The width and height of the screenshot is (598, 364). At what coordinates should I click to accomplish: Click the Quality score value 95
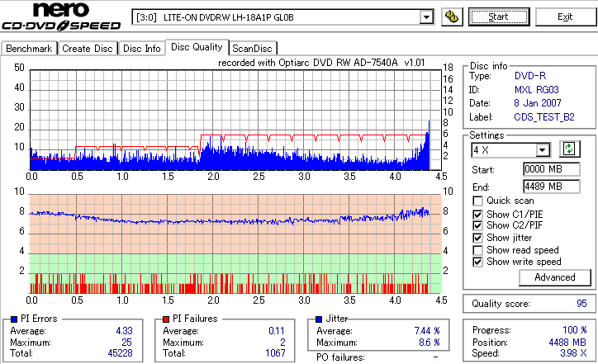tap(581, 304)
